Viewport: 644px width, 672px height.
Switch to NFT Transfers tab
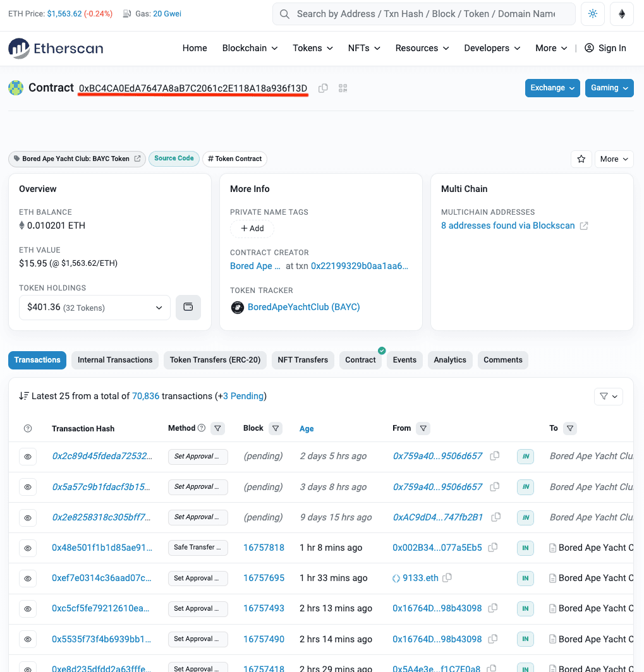(x=303, y=360)
